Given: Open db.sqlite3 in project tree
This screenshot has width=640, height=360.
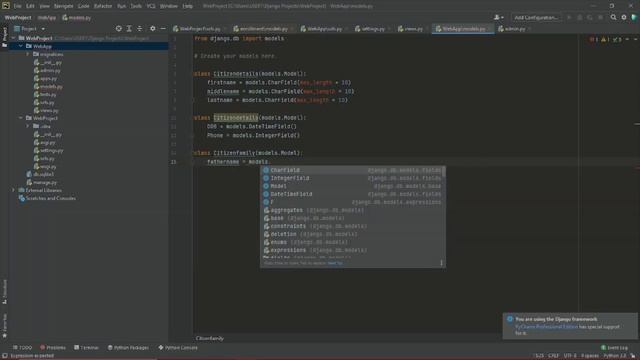Looking at the screenshot, I should [x=40, y=174].
